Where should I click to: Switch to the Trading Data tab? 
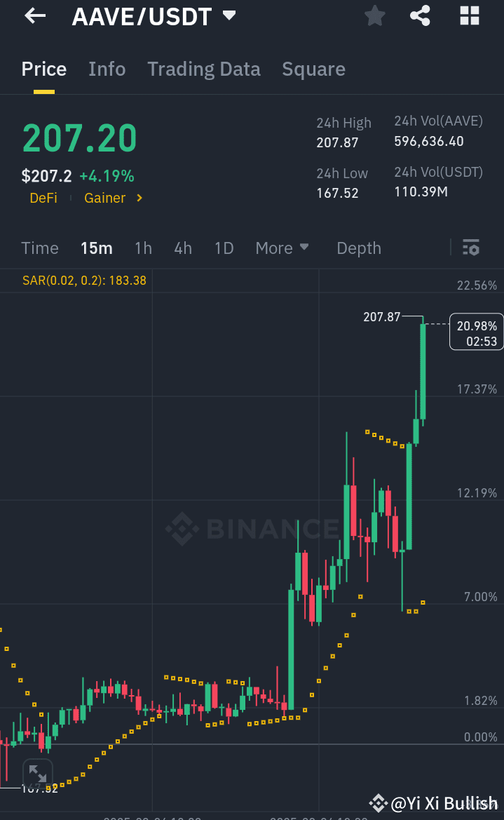[203, 69]
